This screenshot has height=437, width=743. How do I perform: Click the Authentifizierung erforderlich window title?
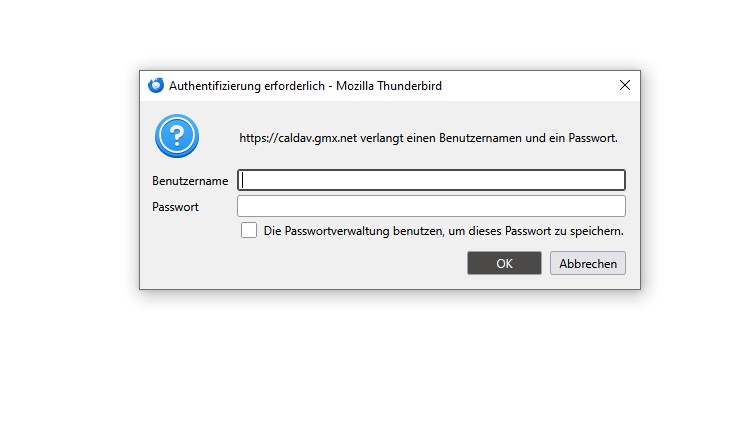click(247, 86)
